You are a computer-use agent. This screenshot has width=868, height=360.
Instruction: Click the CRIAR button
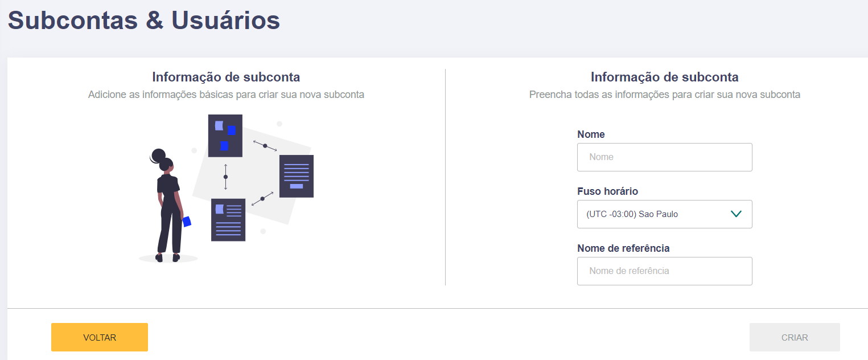point(794,337)
